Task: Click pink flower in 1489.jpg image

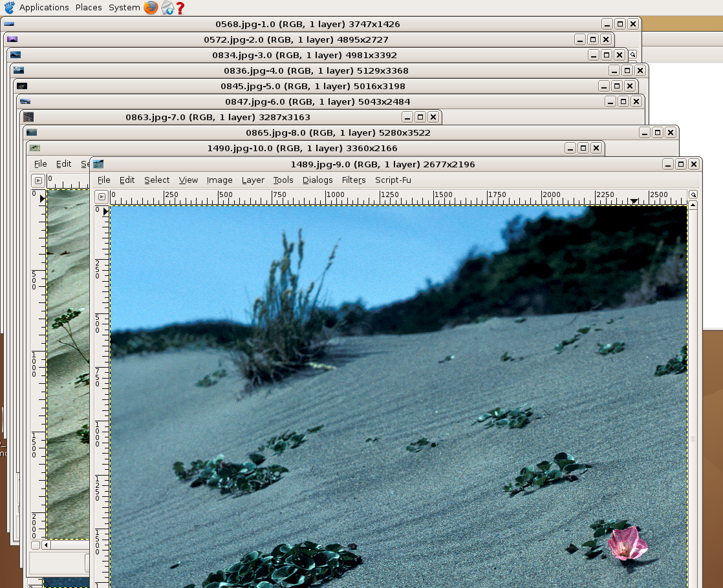Action: 627,543
